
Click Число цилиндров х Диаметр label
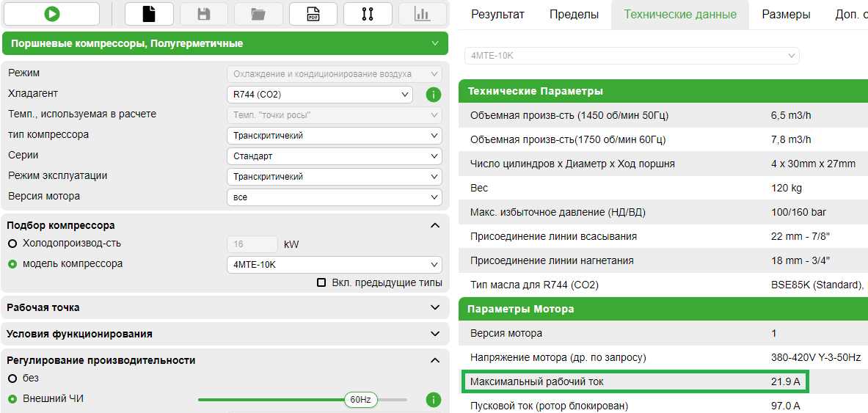(x=572, y=164)
